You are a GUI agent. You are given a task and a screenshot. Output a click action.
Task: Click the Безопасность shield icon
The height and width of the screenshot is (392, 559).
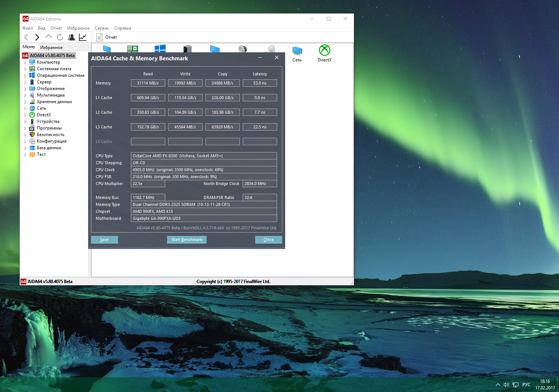click(x=32, y=135)
